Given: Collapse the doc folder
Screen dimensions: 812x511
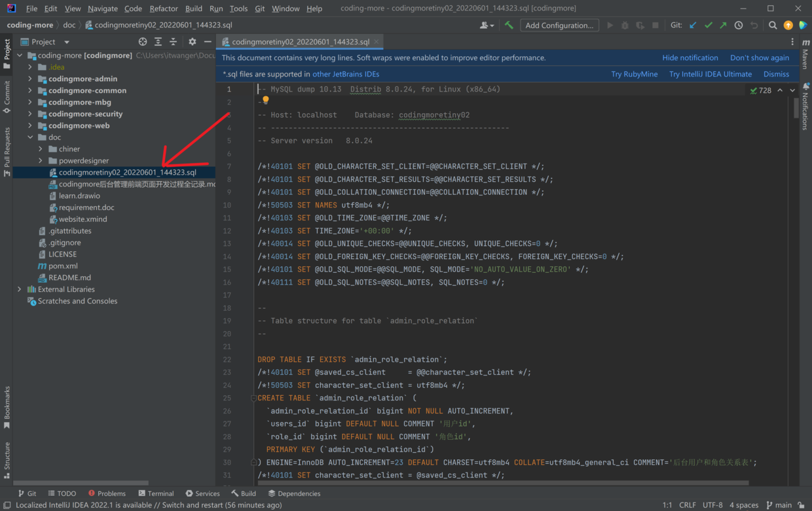Looking at the screenshot, I should [x=30, y=137].
